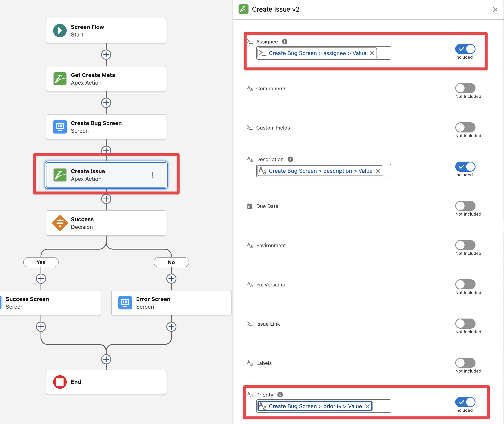
Task: Open the Create Bug Screen element
Action: coord(106,127)
